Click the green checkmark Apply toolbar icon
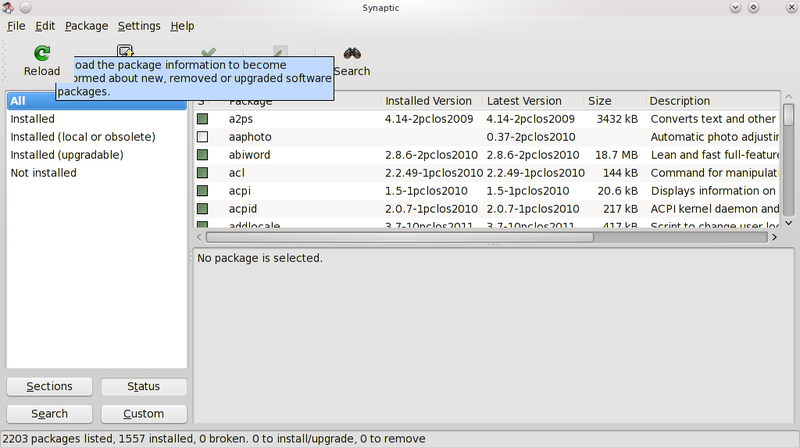Screen dimensions: 800x448 (x=208, y=52)
